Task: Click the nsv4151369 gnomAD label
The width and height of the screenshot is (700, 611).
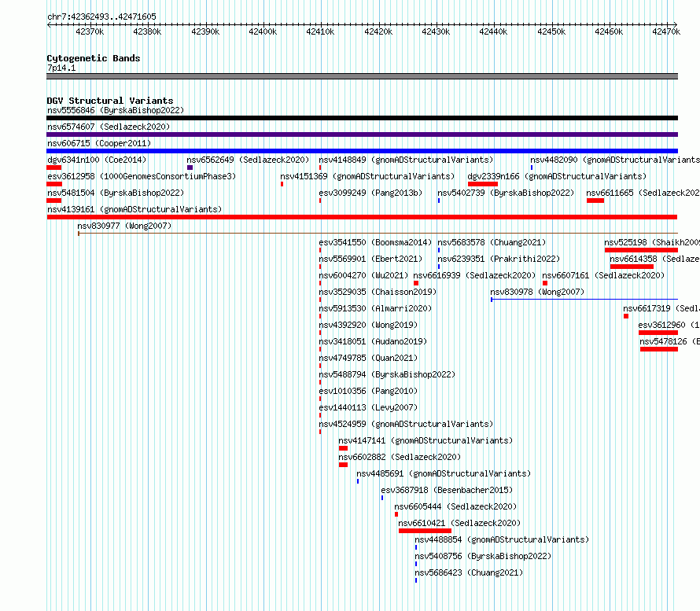Action: point(367,176)
